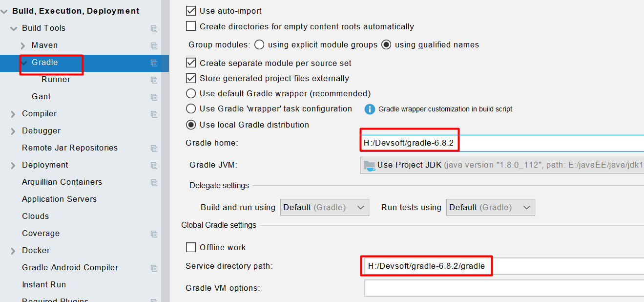
Task: Click project-level icon beside Build Tools
Action: click(x=154, y=29)
